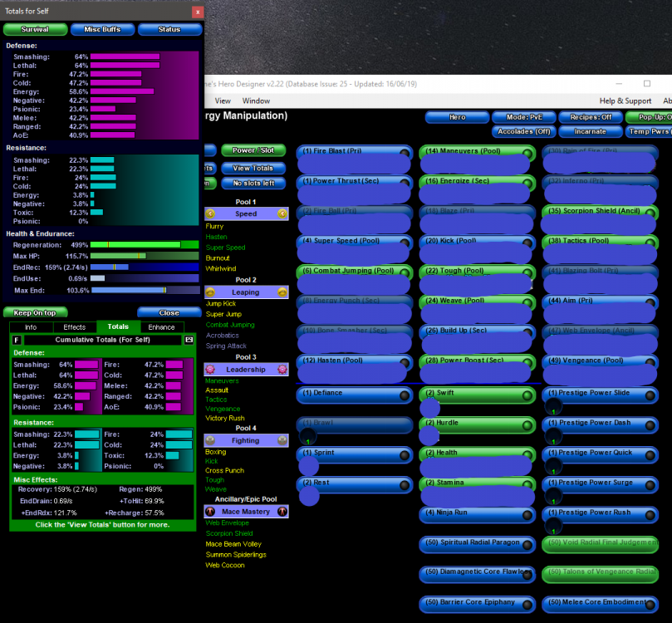Screen dimensions: 672x623
Task: Click the left arrow icon beside Speed pool
Action: coord(210,213)
